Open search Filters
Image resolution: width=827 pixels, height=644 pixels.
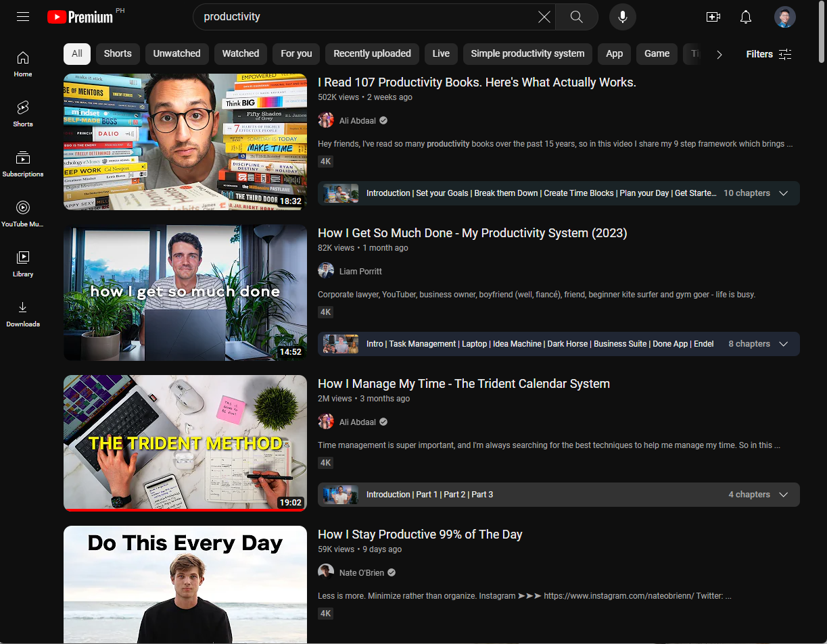tap(769, 54)
